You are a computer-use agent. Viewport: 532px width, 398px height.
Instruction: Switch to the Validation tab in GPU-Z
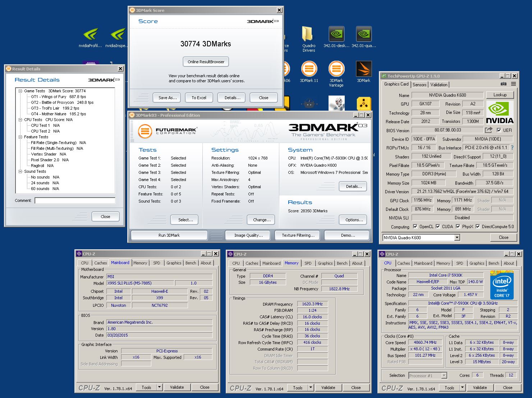439,85
